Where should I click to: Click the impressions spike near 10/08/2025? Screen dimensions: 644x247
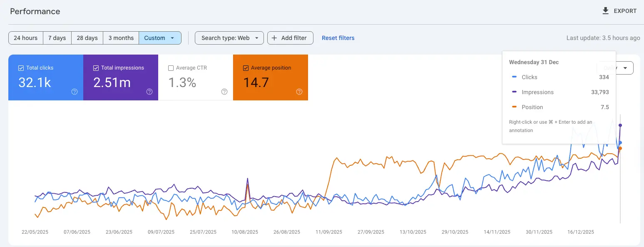248,179
